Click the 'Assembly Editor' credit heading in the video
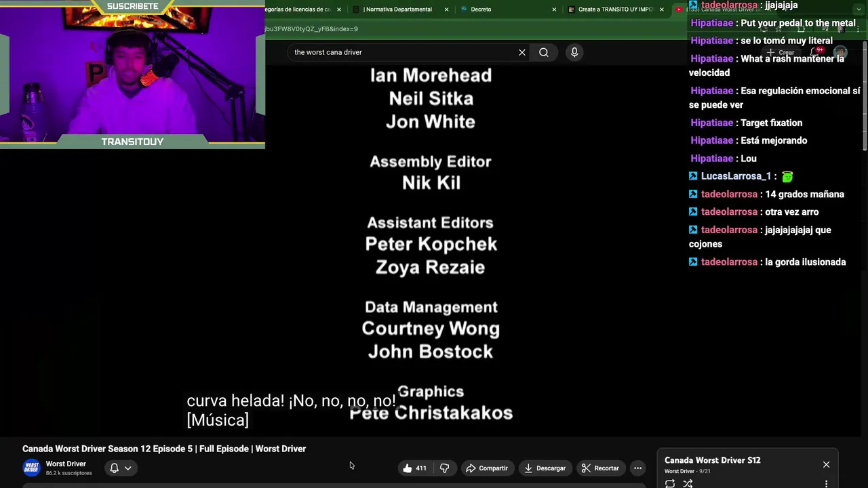 point(431,161)
